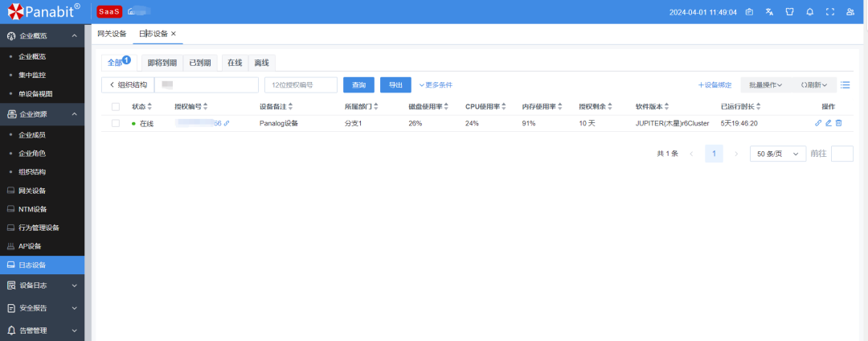Focus the 12位授权编号 input field
The height and width of the screenshot is (341, 868).
(x=301, y=85)
